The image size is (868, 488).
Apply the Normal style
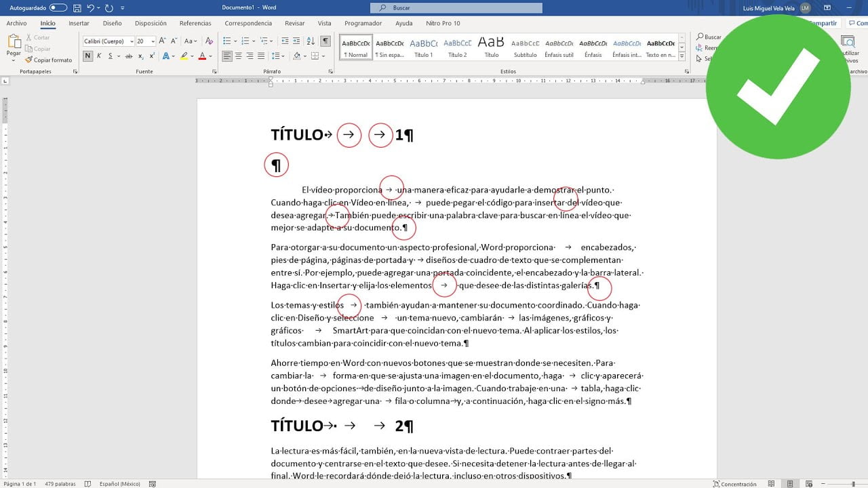(356, 47)
